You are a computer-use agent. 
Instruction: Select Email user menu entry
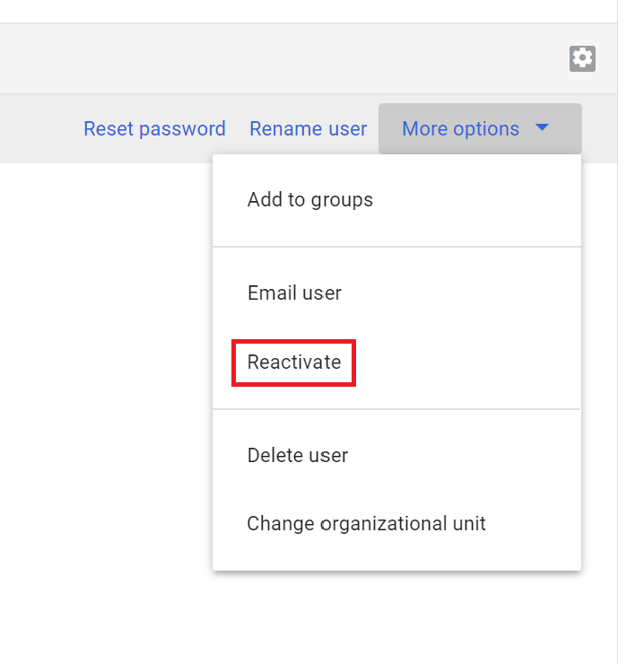396,293
